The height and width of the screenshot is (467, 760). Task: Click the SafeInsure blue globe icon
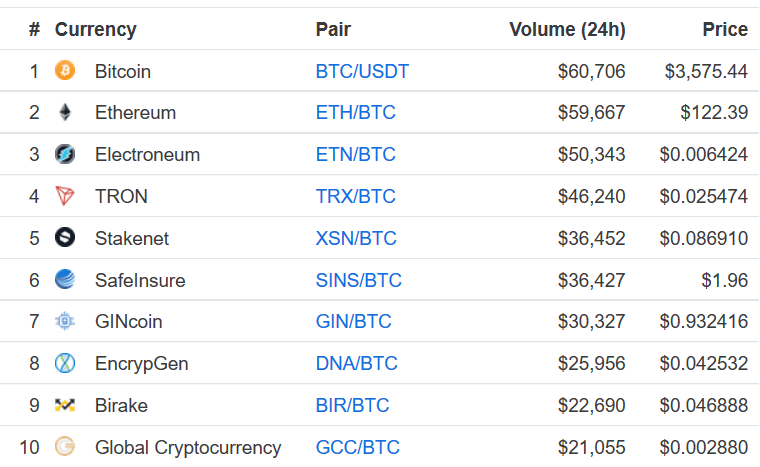[x=65, y=279]
